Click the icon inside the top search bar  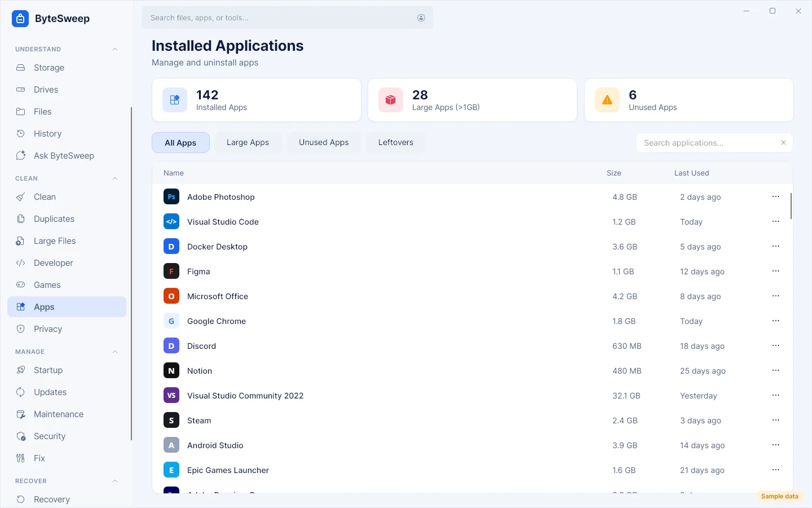421,18
